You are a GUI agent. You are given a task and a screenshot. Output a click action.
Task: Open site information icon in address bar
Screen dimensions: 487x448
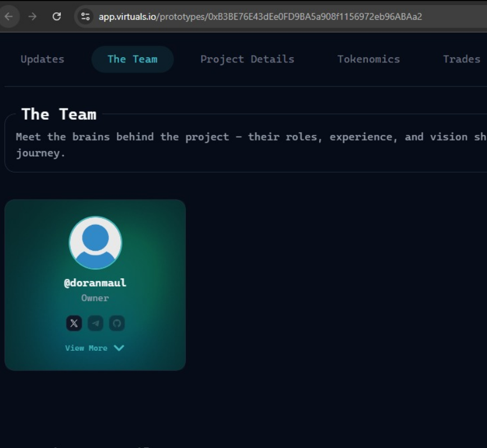point(85,16)
